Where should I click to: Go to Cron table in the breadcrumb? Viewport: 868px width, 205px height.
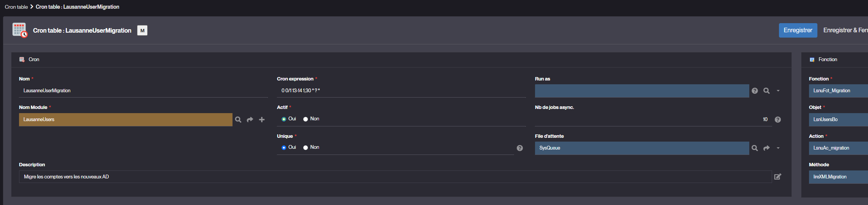[16, 7]
